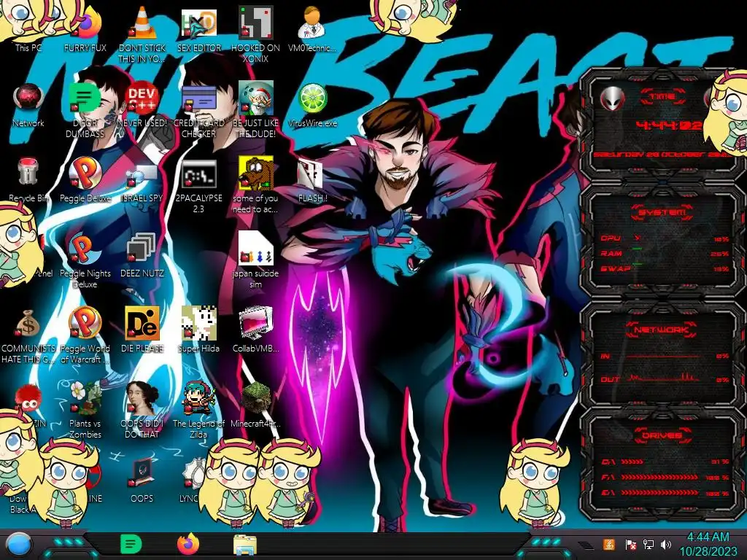747x560 pixels.
Task: Open the Recycle Bin
Action: [28, 180]
